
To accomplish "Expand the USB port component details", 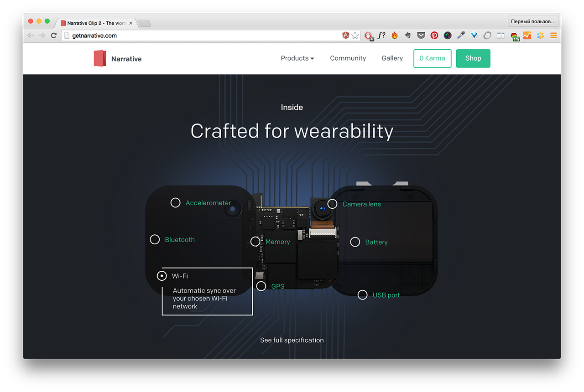I will pyautogui.click(x=362, y=295).
